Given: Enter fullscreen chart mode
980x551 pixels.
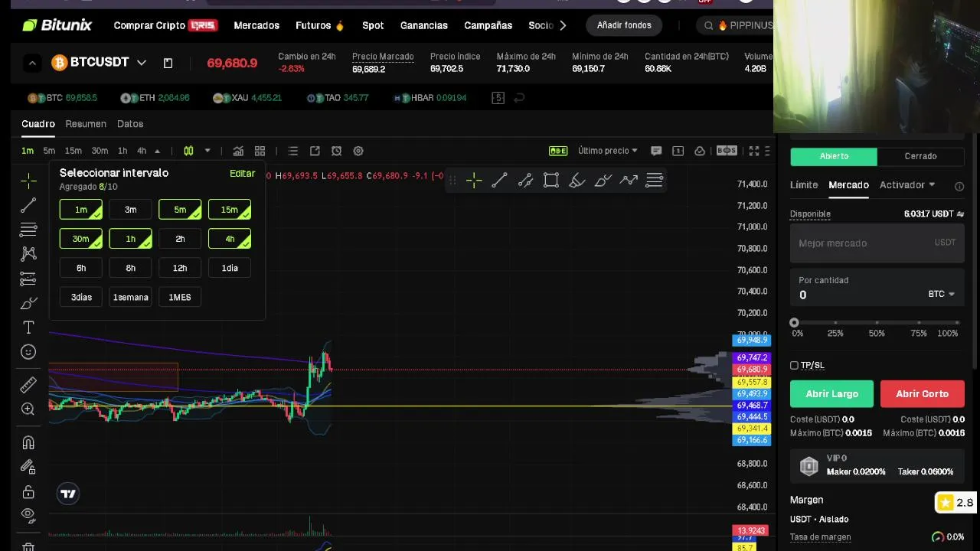Looking at the screenshot, I should 754,151.
